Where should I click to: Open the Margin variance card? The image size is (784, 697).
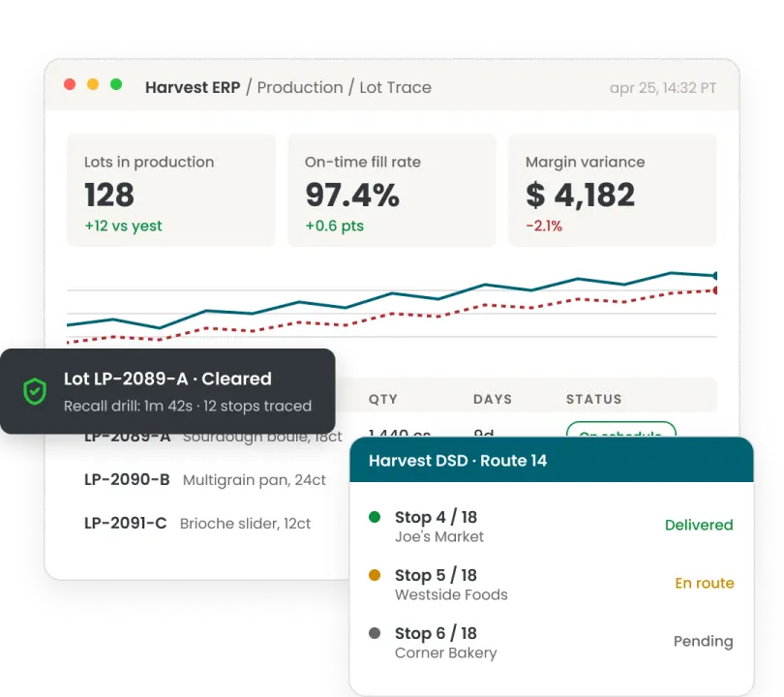pos(613,190)
